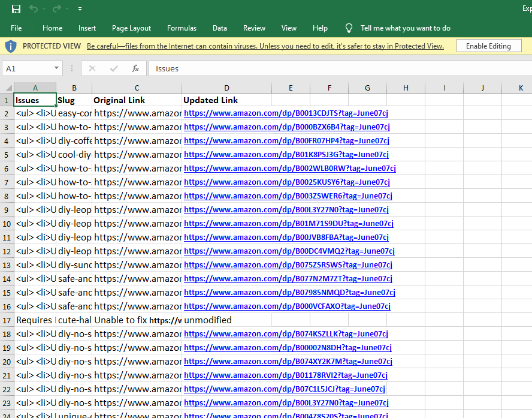Click the Enable Editing button

tap(489, 46)
